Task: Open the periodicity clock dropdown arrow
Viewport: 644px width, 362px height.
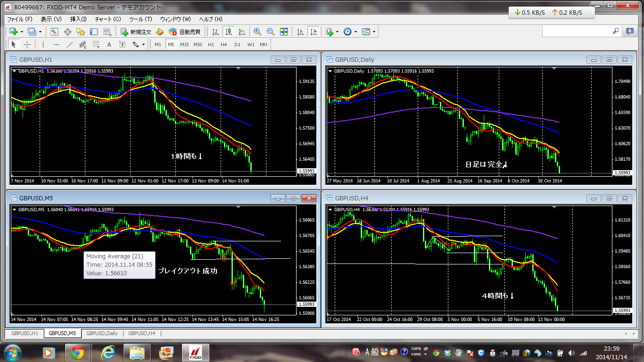Action: click(355, 32)
